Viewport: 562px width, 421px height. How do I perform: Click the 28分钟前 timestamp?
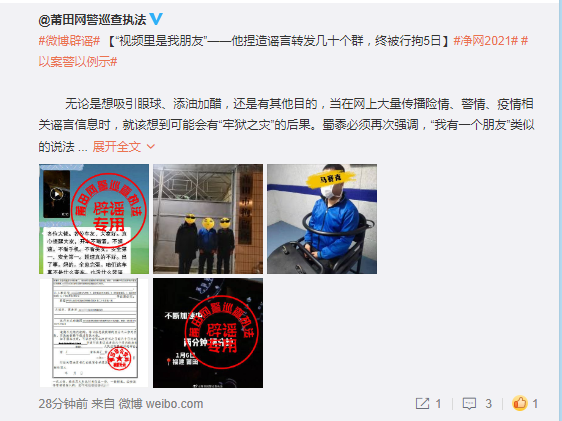[63, 404]
